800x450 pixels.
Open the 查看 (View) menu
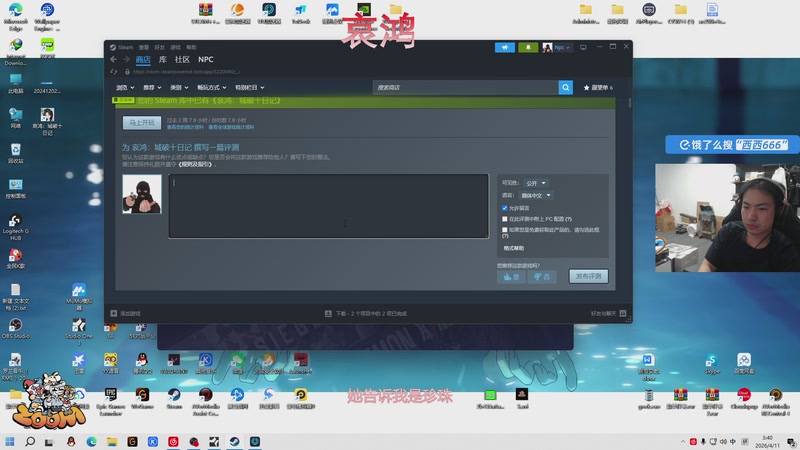pos(144,47)
